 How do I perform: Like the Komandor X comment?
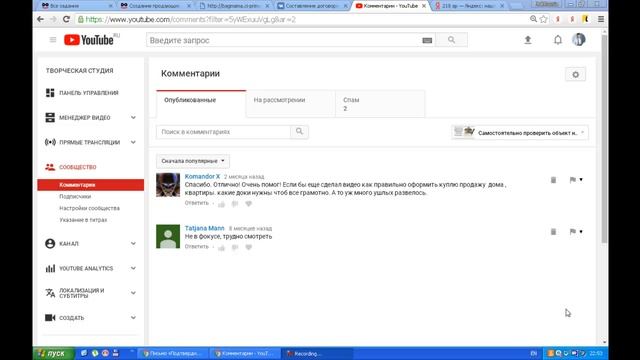[x=222, y=204]
